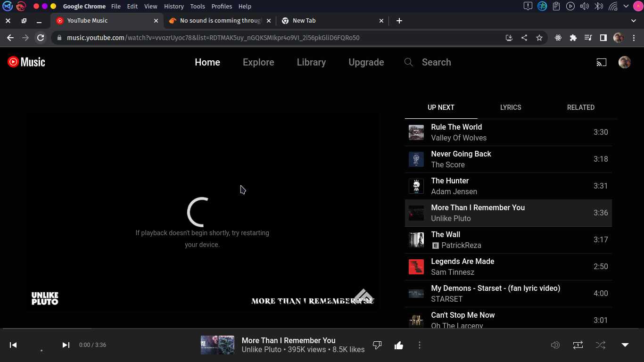Image resolution: width=644 pixels, height=362 pixels.
Task: Collapse the player page with down arrow
Action: 625,345
